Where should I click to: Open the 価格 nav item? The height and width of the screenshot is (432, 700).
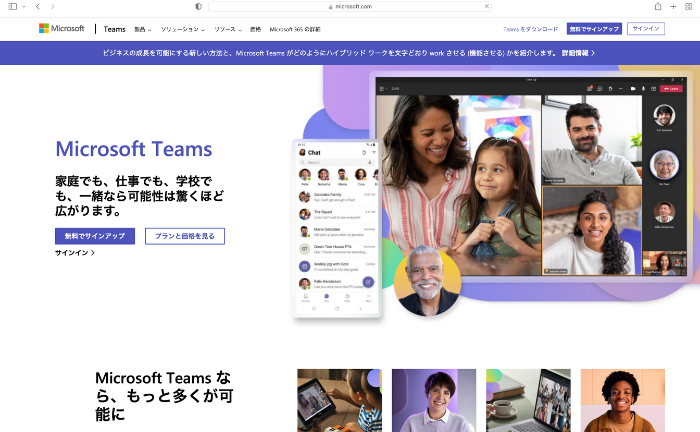(x=255, y=29)
